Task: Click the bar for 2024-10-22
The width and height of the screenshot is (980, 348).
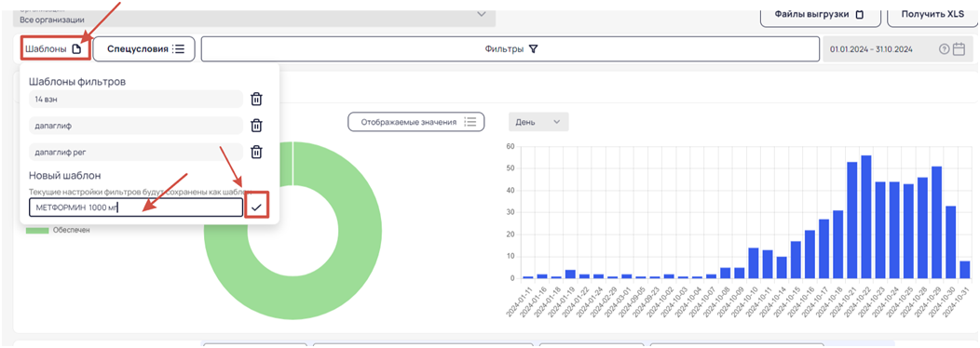Action: pyautogui.click(x=865, y=217)
